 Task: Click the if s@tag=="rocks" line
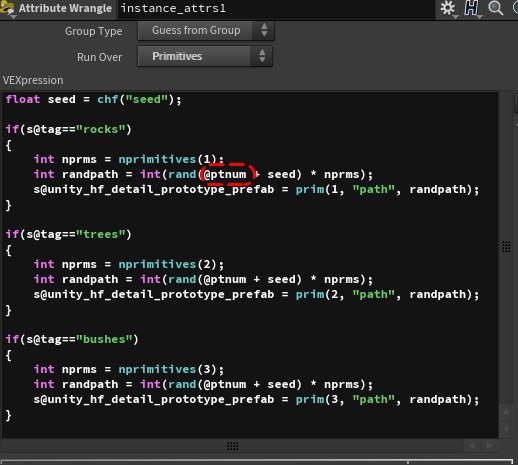click(x=69, y=129)
